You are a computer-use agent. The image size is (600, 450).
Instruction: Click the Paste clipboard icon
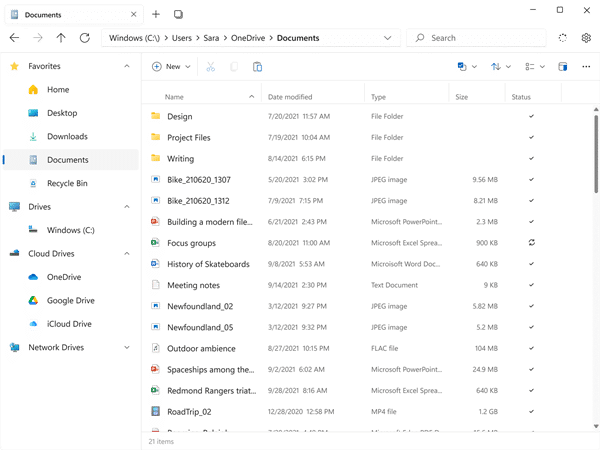[x=258, y=67]
